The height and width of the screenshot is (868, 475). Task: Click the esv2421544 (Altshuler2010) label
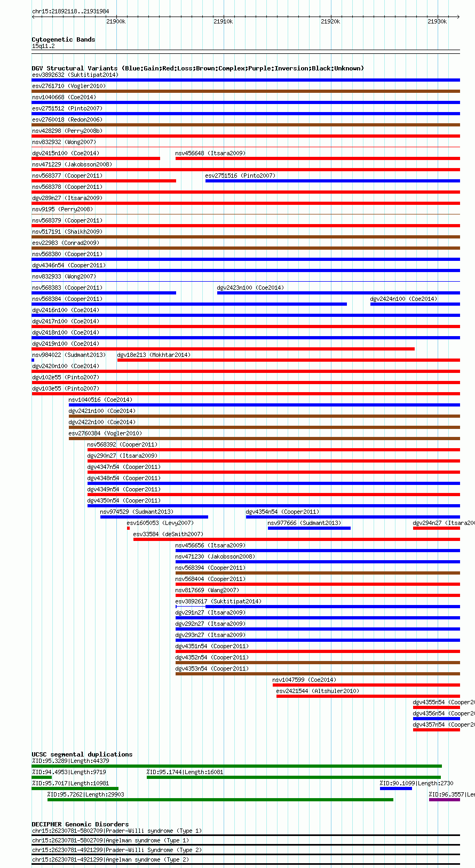coord(318,691)
